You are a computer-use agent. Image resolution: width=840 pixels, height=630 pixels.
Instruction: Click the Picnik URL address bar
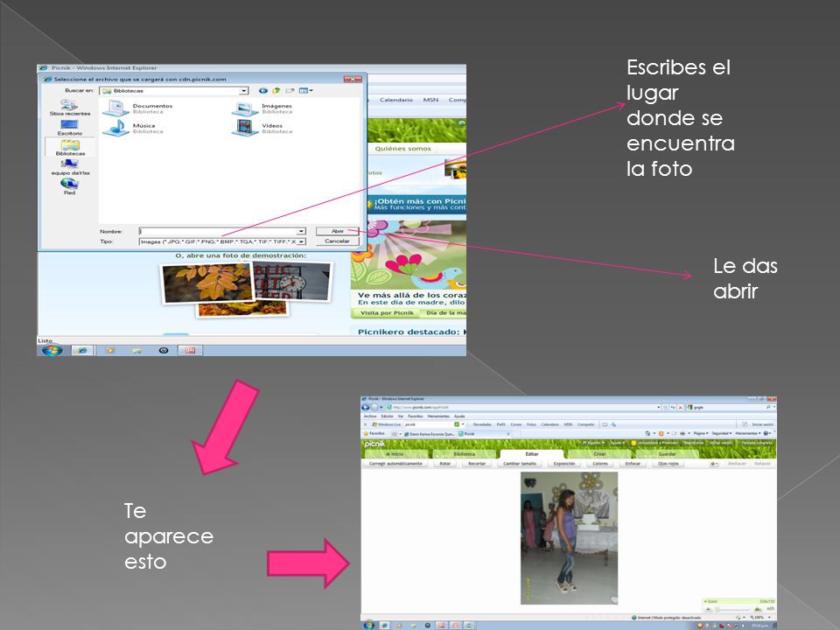[522, 407]
